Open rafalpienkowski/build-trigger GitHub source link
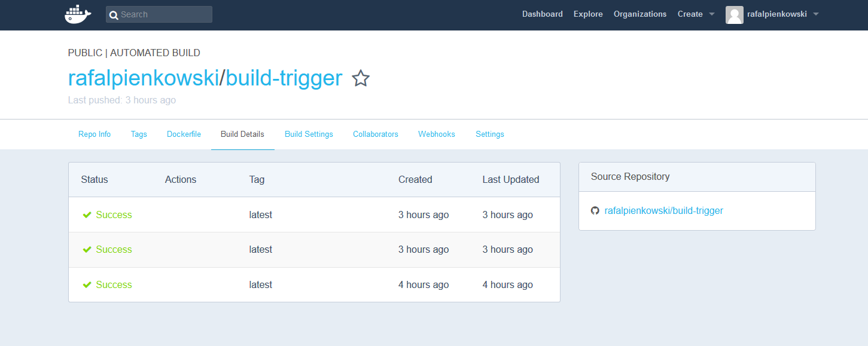The image size is (868, 346). point(664,211)
